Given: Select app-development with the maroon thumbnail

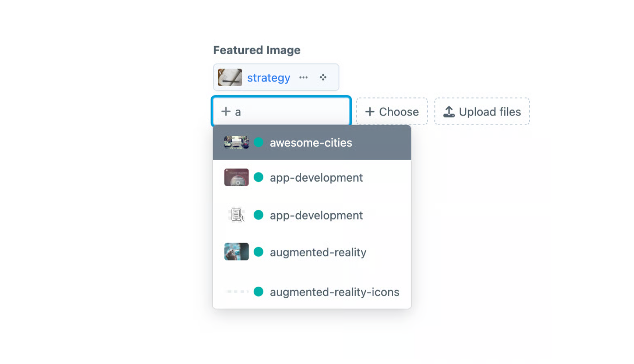Looking at the screenshot, I should [312, 178].
